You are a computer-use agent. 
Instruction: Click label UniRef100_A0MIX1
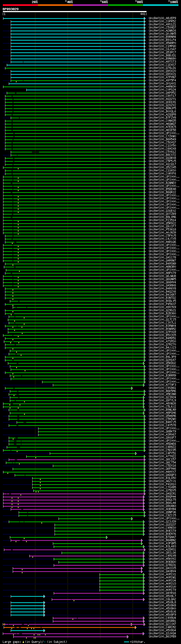coord(162,575)
